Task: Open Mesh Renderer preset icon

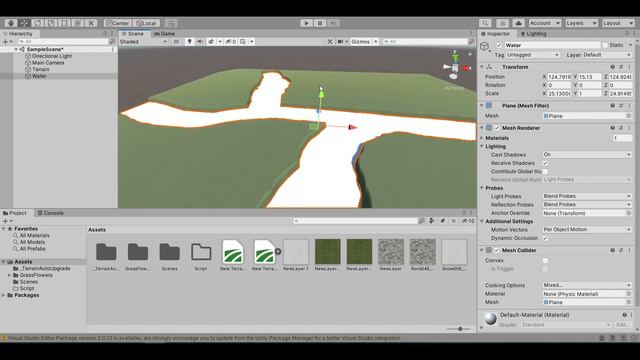Action: [x=621, y=128]
